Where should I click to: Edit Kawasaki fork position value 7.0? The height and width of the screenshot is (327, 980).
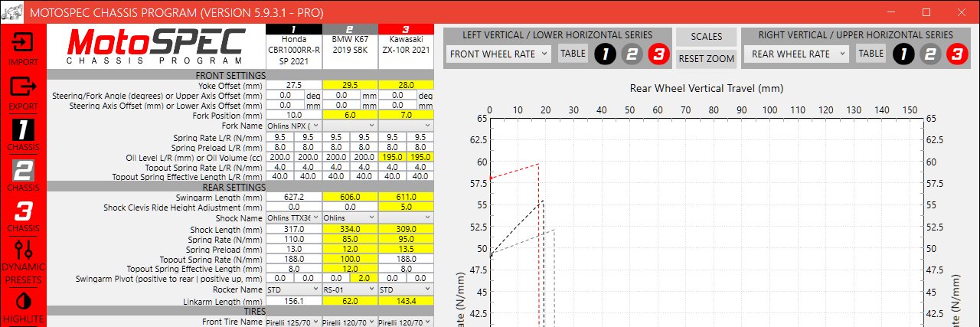tap(406, 114)
